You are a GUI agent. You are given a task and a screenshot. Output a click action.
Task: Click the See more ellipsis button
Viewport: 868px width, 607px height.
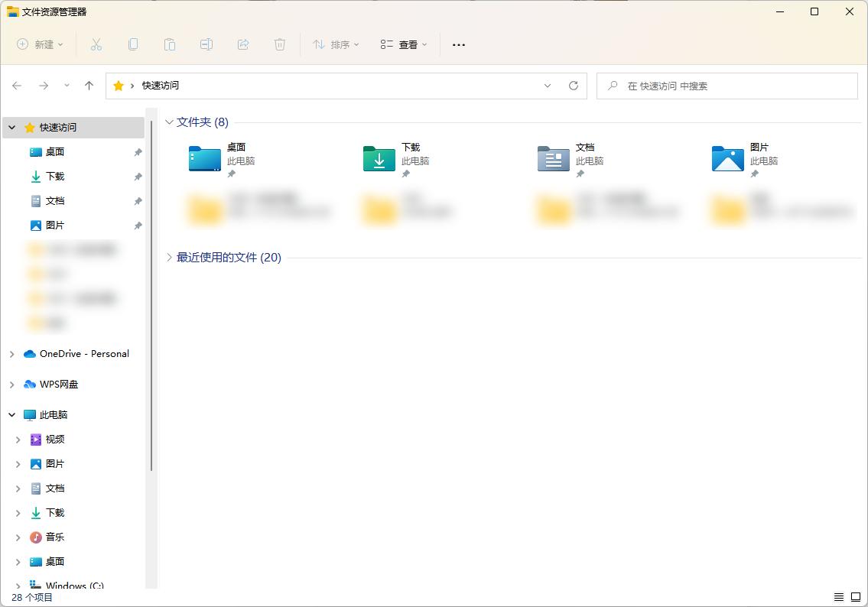point(459,44)
